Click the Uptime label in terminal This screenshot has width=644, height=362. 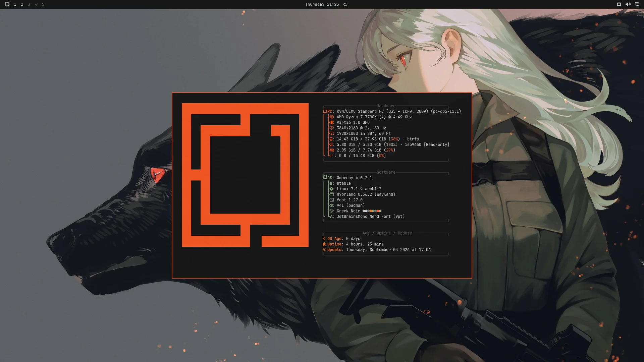pyautogui.click(x=335, y=244)
